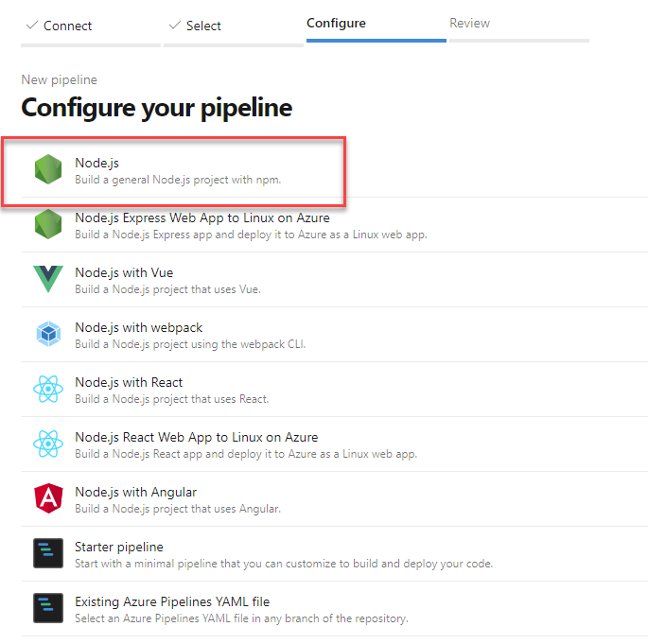Select the Starter pipeline option
This screenshot has width=648, height=644.
[119, 548]
